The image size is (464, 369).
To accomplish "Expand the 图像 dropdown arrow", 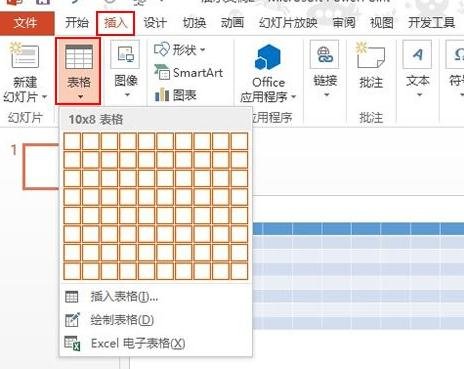I will (127, 95).
